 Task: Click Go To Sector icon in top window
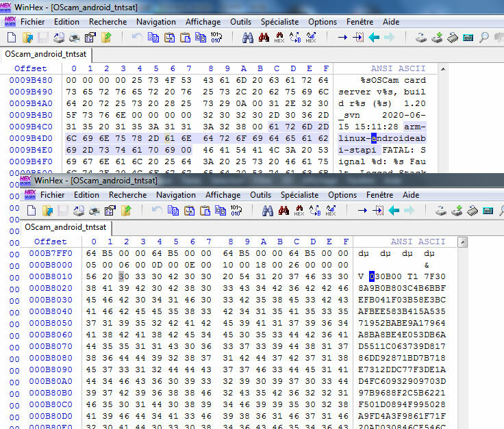tap(358, 38)
